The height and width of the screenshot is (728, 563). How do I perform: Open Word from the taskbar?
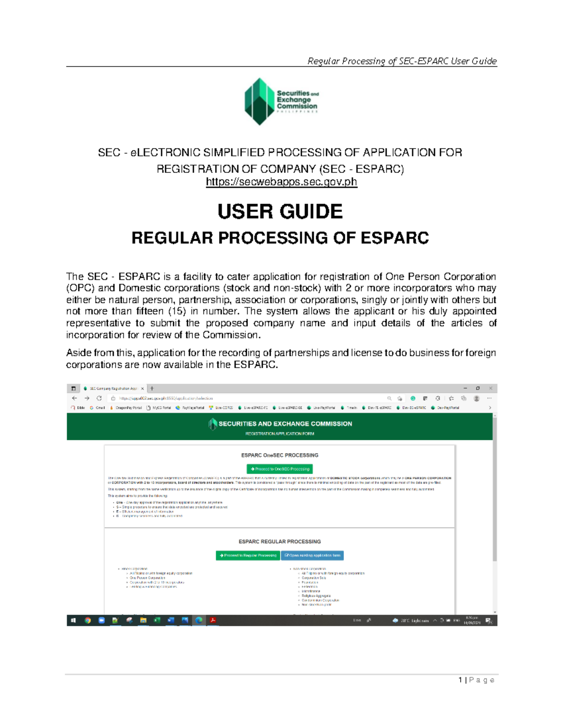pos(171,621)
